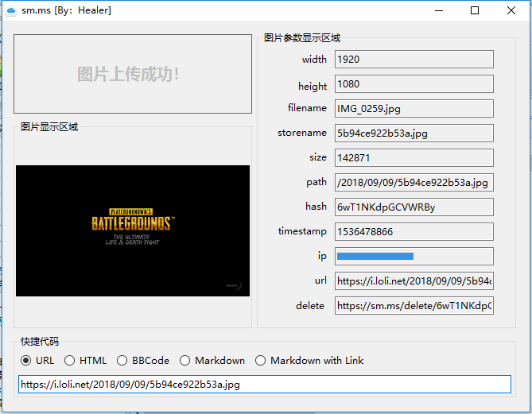Viewport: 532px width, 414px height.
Task: Close the sm.ms window
Action: coord(511,10)
